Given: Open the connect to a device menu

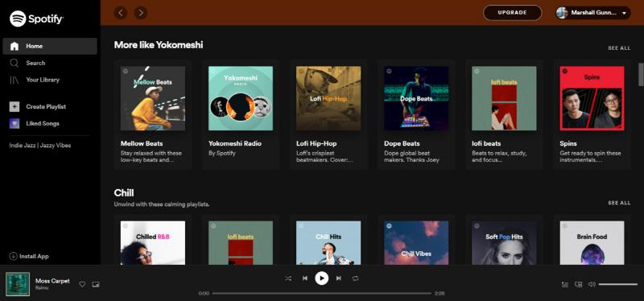Looking at the screenshot, I should (578, 284).
